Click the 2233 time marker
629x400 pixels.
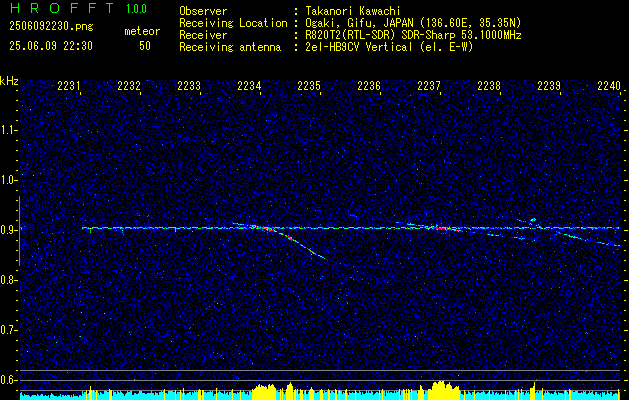(189, 85)
